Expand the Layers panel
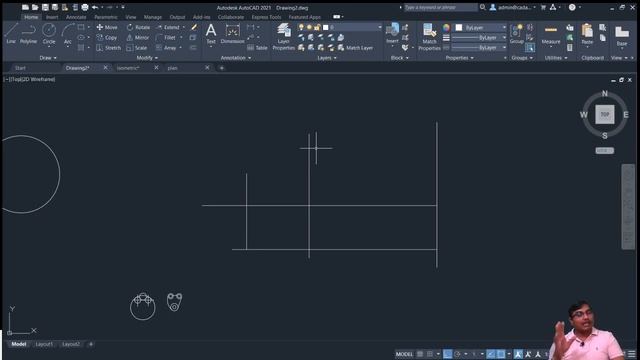This screenshot has height=360, width=640. [x=327, y=58]
